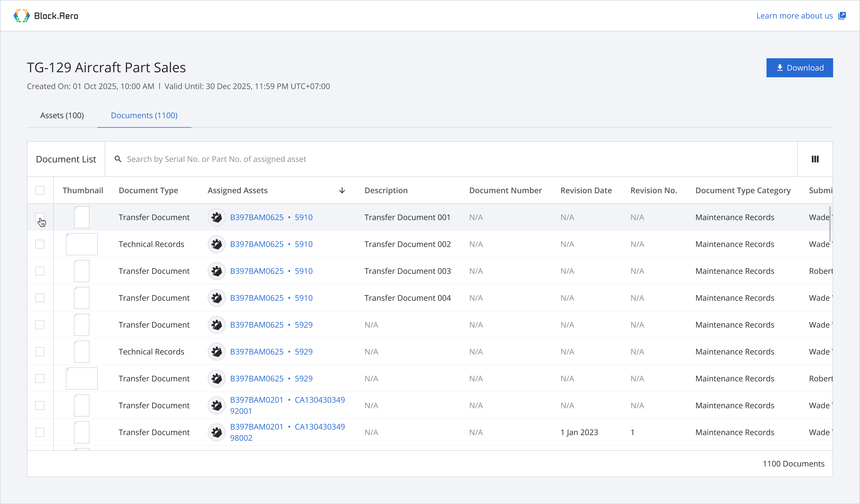This screenshot has width=860, height=504.
Task: Click the sort arrow in Assigned Assets column
Action: [342, 190]
